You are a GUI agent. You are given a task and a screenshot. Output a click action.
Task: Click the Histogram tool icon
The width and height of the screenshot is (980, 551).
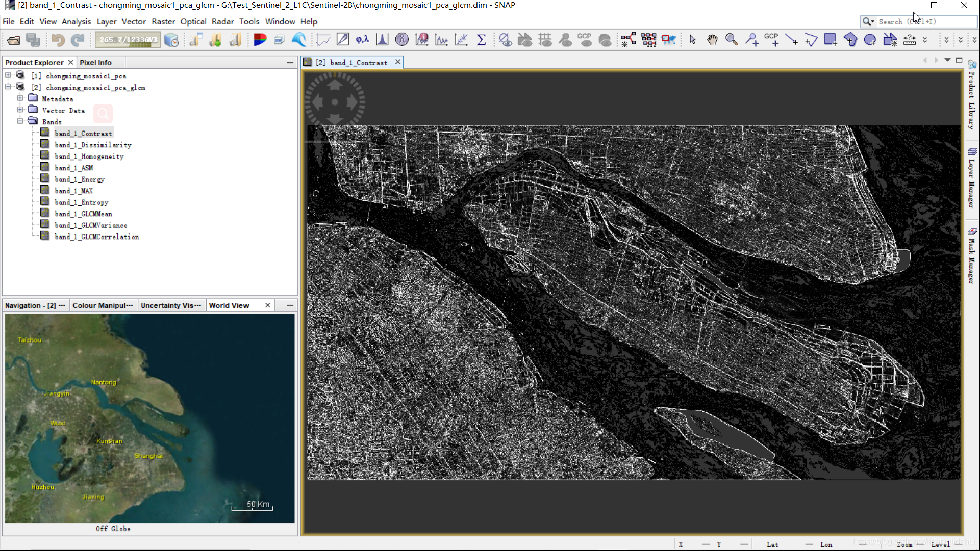pos(382,40)
